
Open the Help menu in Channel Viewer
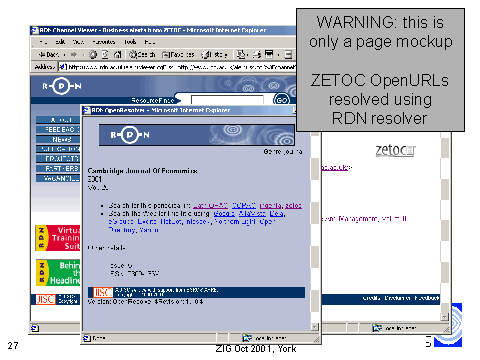(x=150, y=42)
